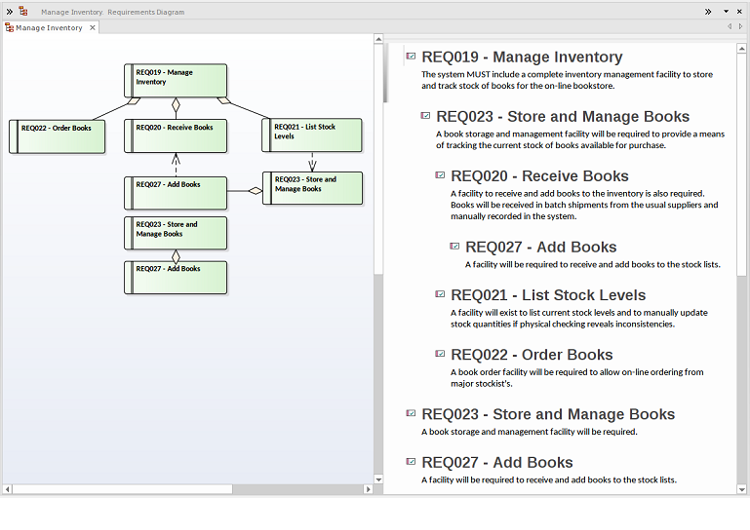Click the diagram icon in the top-left header
This screenshot has width=750, height=530.
click(x=23, y=11)
